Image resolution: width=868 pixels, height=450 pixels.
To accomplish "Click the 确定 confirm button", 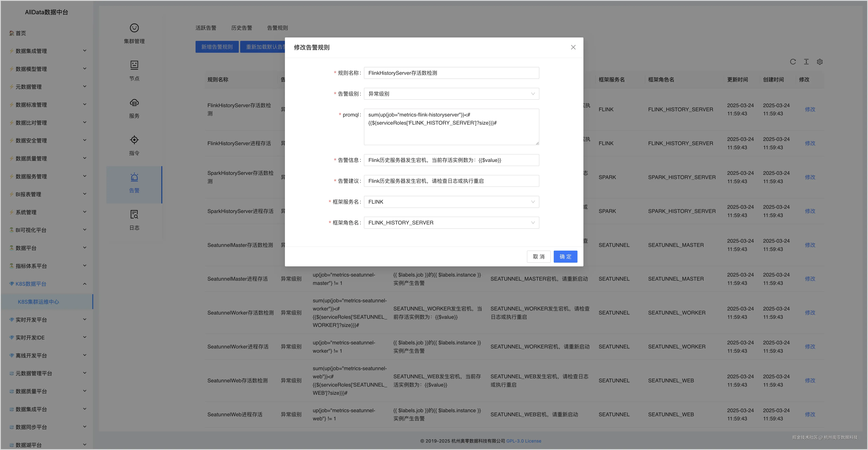I will (x=565, y=256).
